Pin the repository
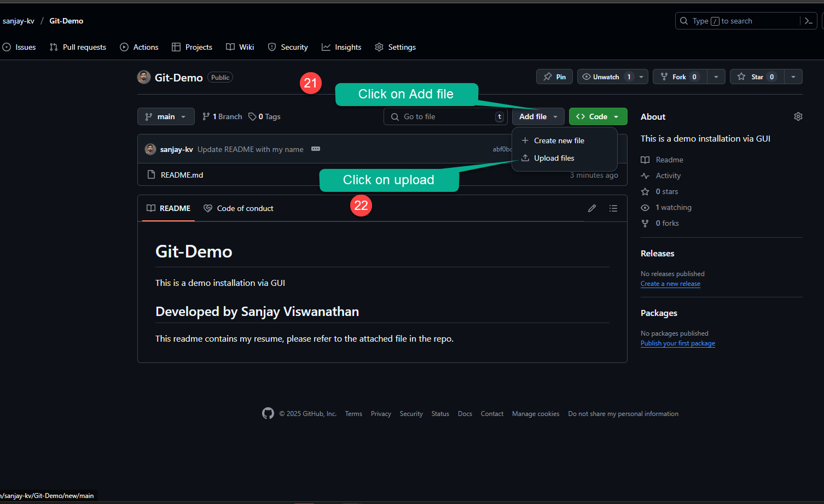 coord(554,77)
